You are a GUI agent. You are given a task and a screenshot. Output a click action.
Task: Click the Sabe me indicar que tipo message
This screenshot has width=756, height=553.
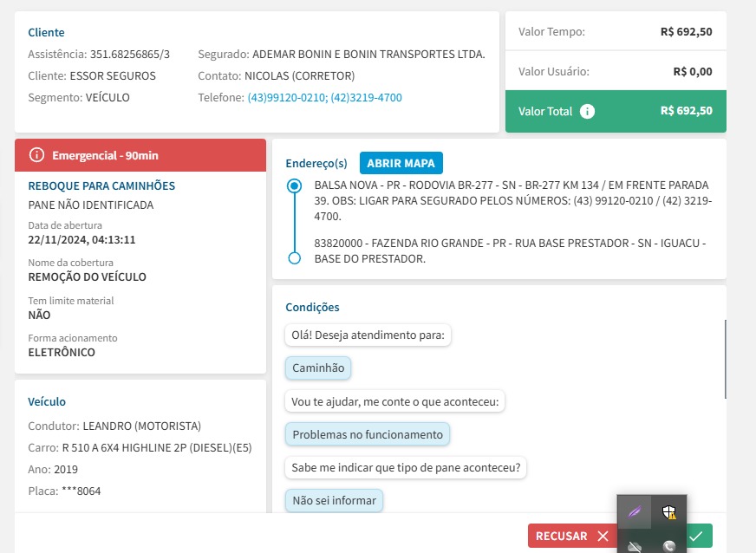click(x=406, y=468)
